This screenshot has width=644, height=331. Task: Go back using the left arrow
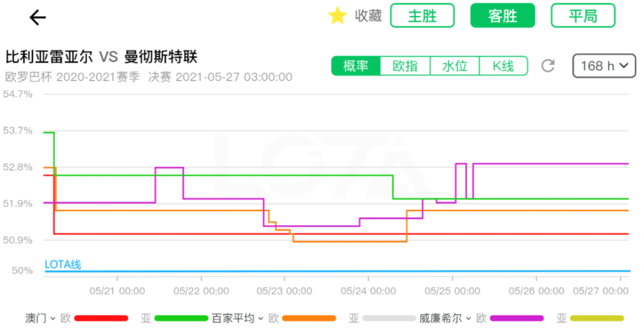pos(38,17)
